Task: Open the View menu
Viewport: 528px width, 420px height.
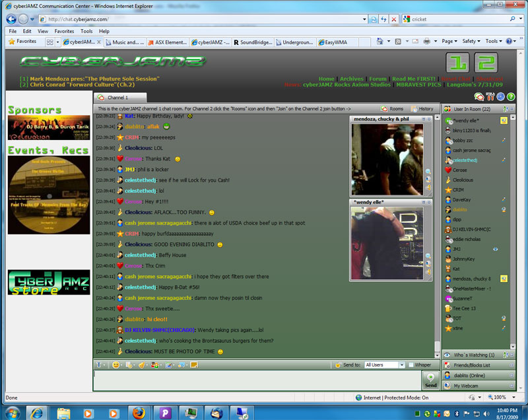Action: 43,31
